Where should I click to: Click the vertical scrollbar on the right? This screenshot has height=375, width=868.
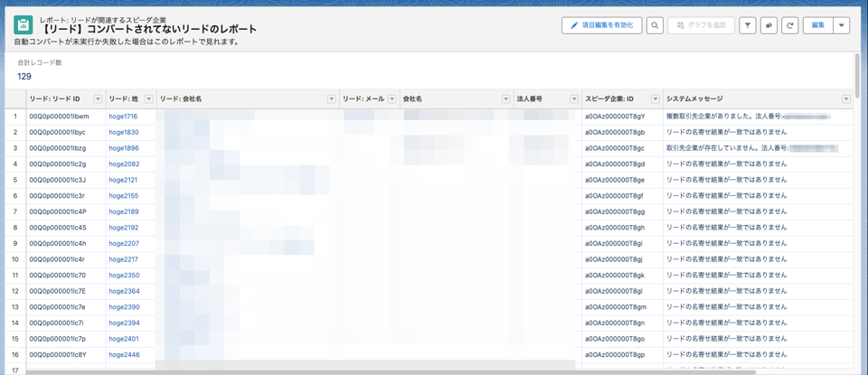(857, 81)
